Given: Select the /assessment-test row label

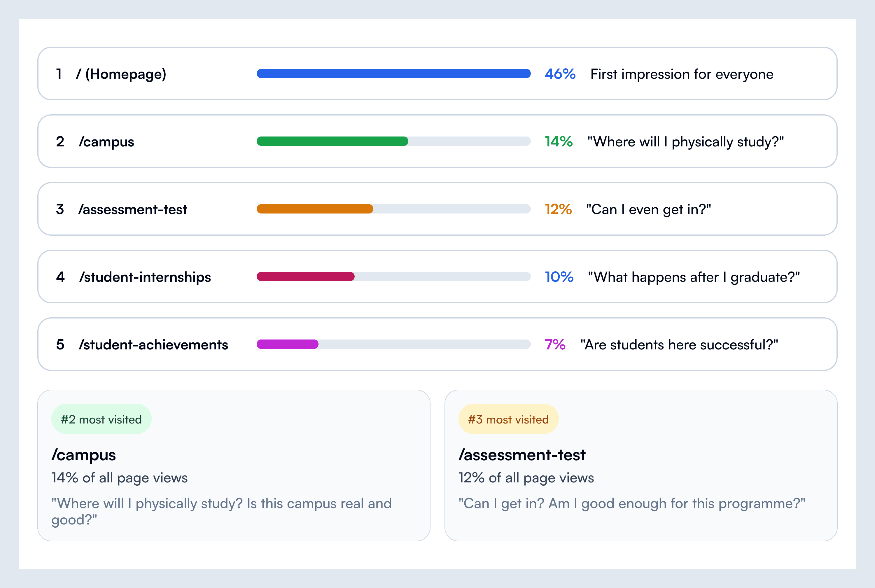Looking at the screenshot, I should [132, 209].
